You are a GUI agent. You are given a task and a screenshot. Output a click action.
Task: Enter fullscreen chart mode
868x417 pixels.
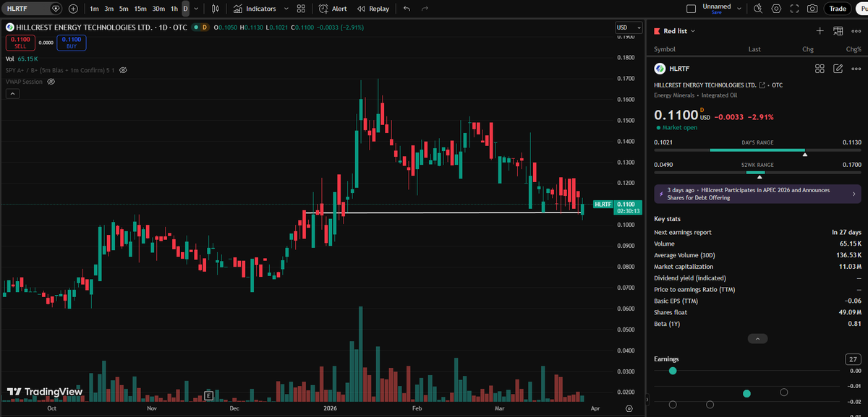795,9
